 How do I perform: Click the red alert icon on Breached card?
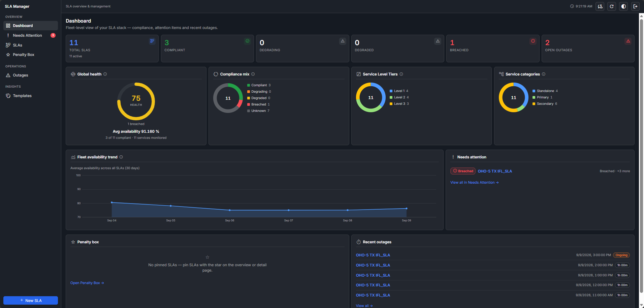pos(533,41)
